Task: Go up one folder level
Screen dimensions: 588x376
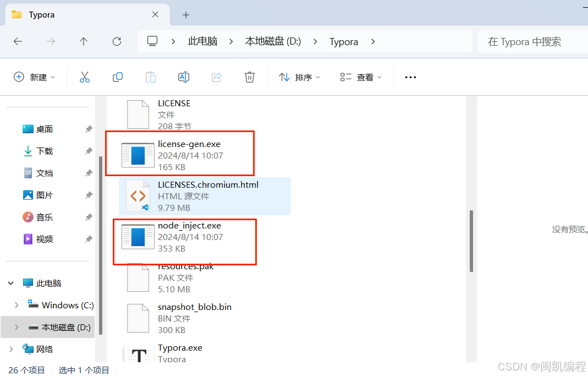Action: click(84, 41)
